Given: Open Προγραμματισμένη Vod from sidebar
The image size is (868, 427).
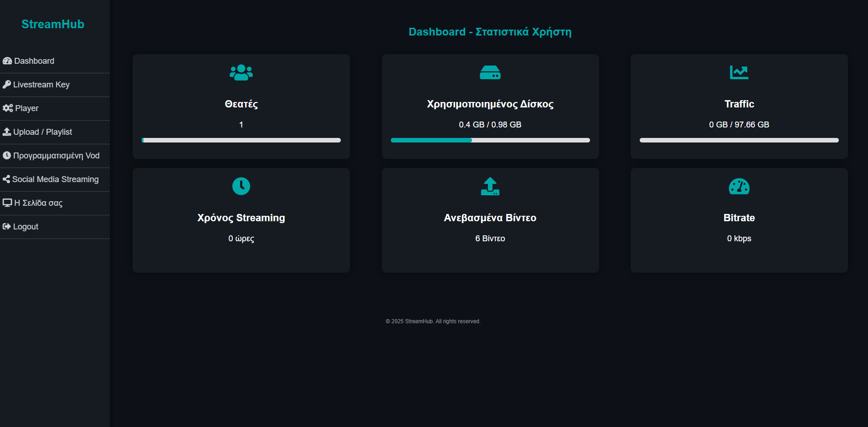Looking at the screenshot, I should [56, 156].
